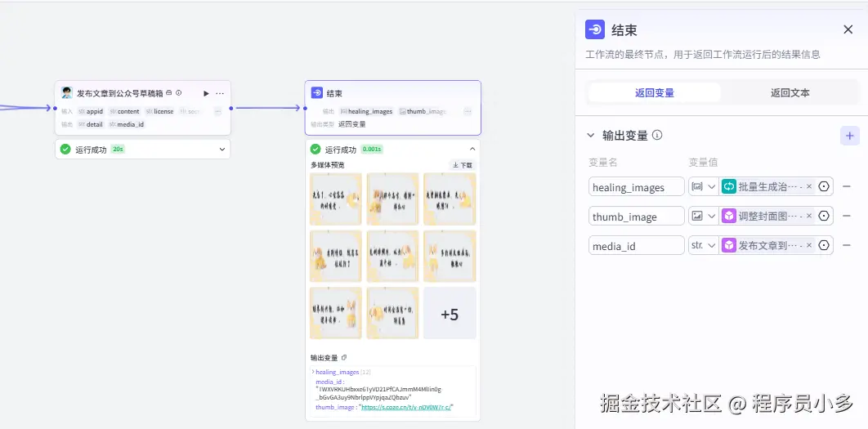Click the info icon next to 输出变量 heading
This screenshot has height=429, width=868.
(x=657, y=135)
